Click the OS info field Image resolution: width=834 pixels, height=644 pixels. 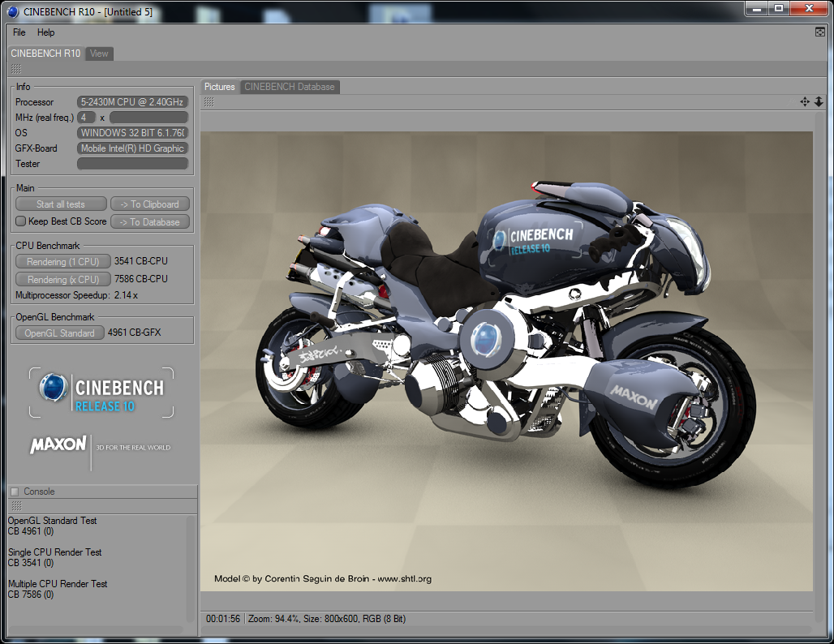(x=132, y=133)
